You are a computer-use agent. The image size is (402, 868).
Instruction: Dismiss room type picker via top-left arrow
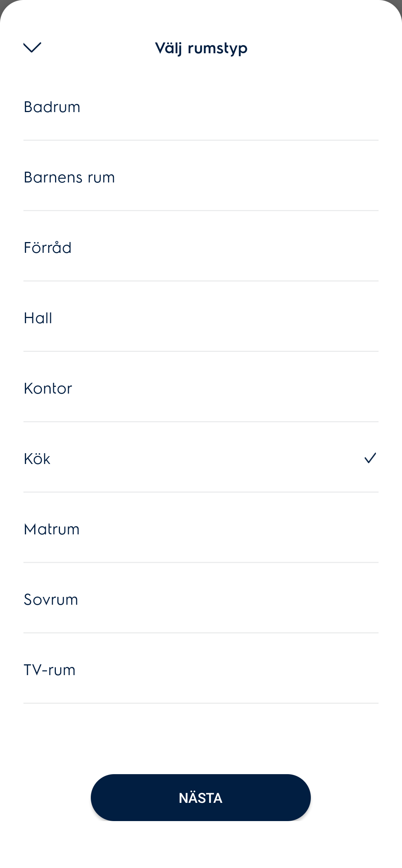(32, 47)
